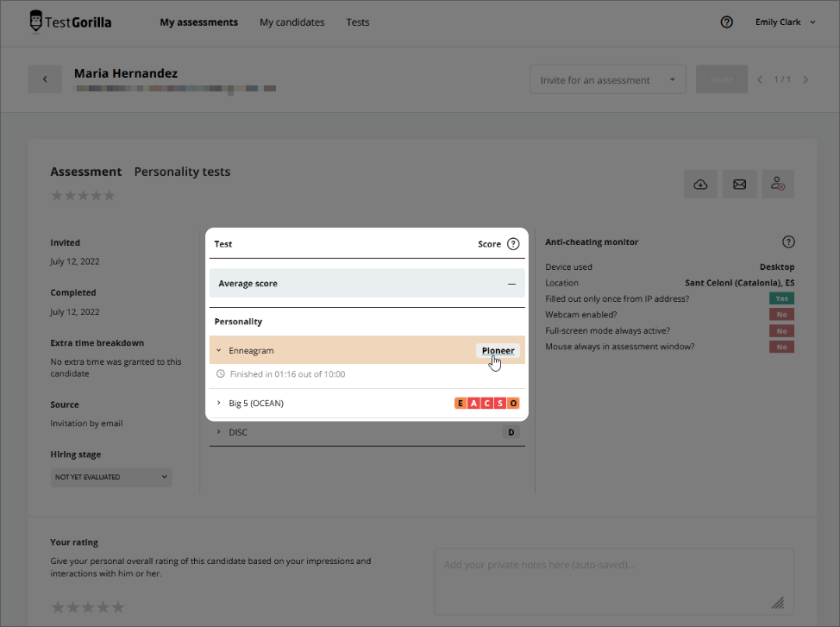Click the No badge for Full-screen mode
The width and height of the screenshot is (840, 627).
click(x=781, y=330)
